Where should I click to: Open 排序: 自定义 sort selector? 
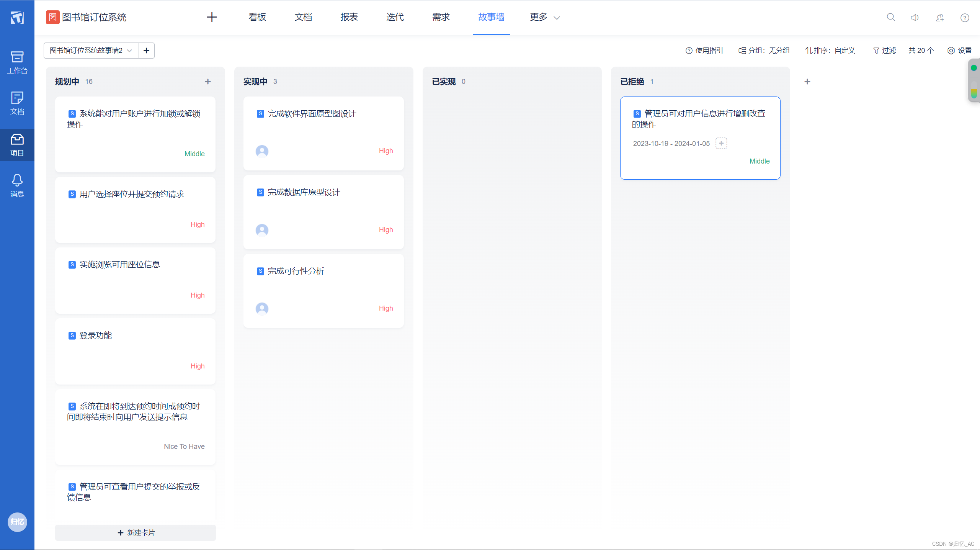pos(830,51)
